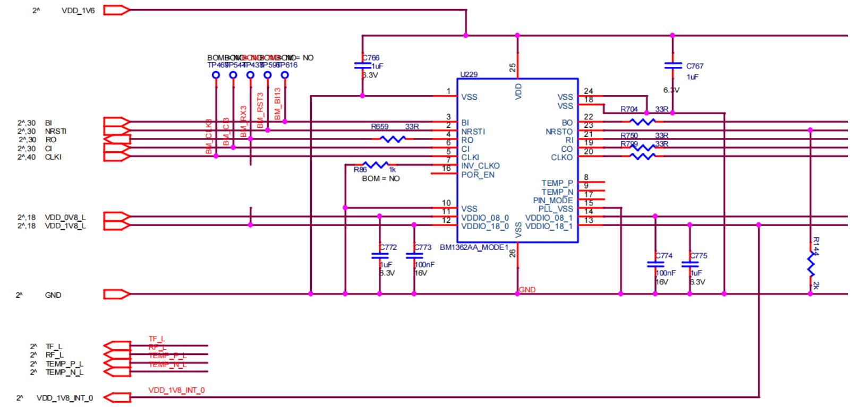Image resolution: width=868 pixels, height=407 pixels.
Task: Click the R750 resistor label
Action: 629,136
